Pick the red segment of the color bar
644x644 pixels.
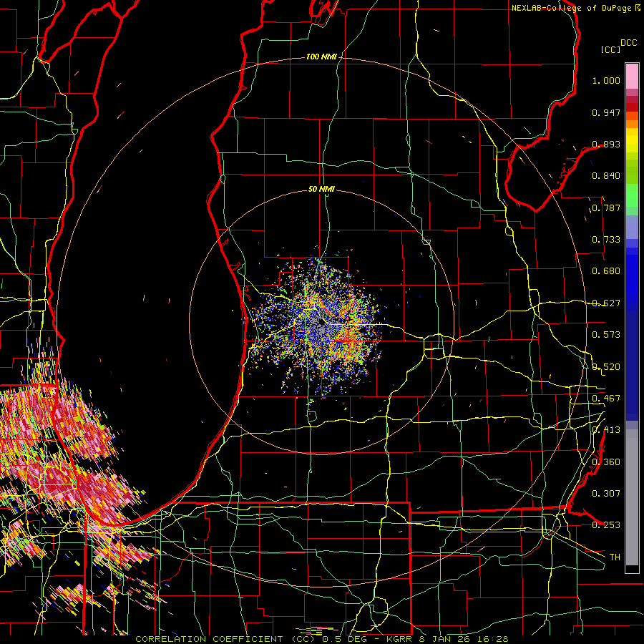[632, 107]
